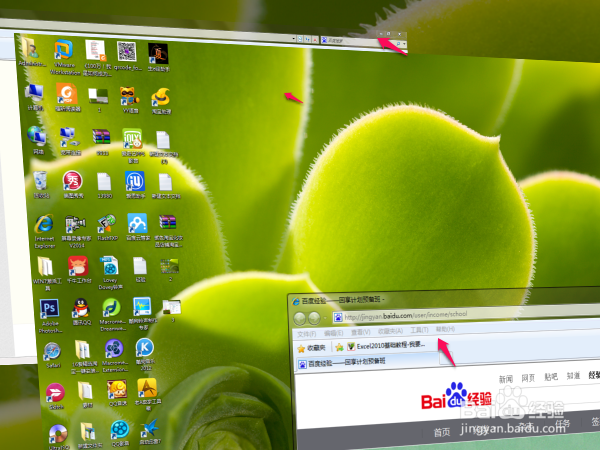Image resolution: width=600 pixels, height=450 pixels.
Task: Open Excel2010基础教程 favorites bar link
Action: [x=386, y=346]
